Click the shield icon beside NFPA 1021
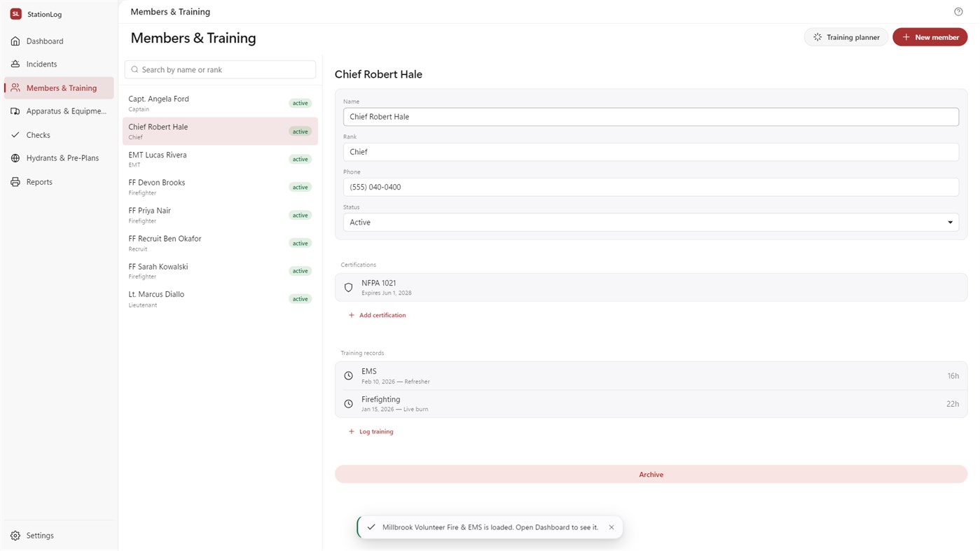This screenshot has width=980, height=551. (348, 288)
